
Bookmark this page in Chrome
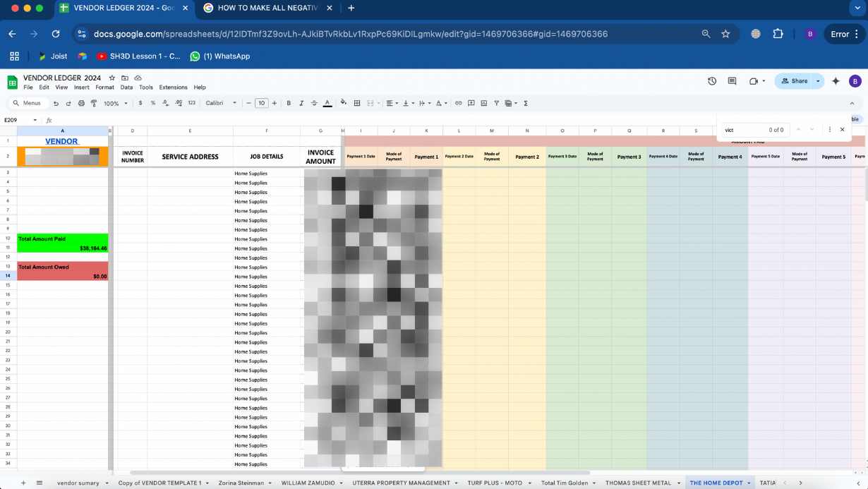725,34
